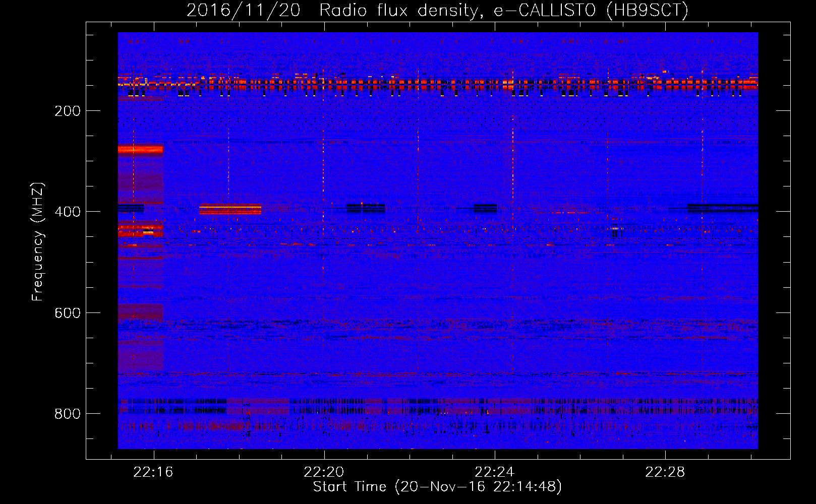Click the 800 frequency tick label

(x=68, y=414)
